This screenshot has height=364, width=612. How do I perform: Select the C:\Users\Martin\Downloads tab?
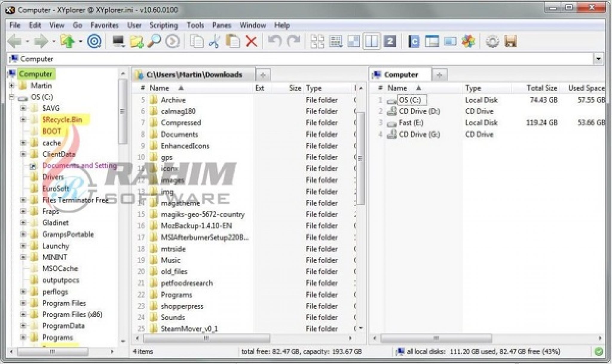[x=194, y=75]
